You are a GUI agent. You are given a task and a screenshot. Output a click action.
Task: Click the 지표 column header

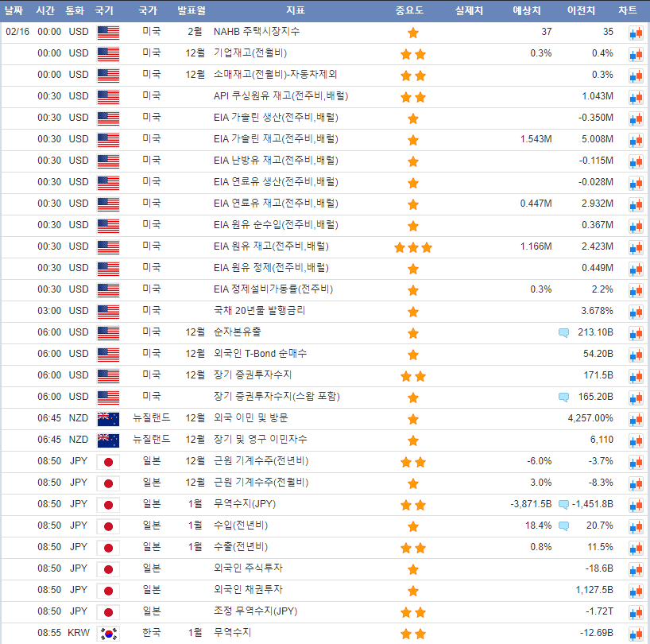296,11
